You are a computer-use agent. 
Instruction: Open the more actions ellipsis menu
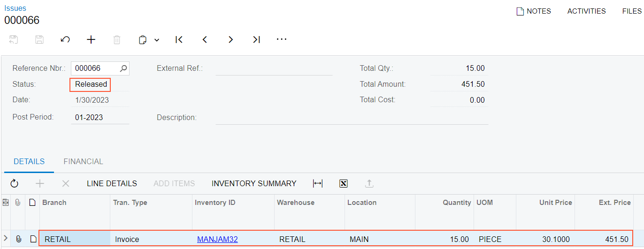[282, 39]
